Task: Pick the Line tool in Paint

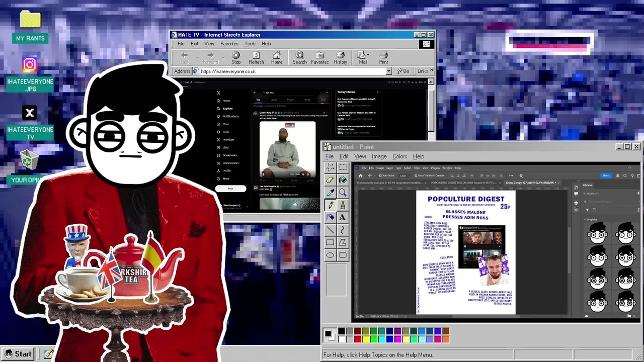Action: [330, 230]
